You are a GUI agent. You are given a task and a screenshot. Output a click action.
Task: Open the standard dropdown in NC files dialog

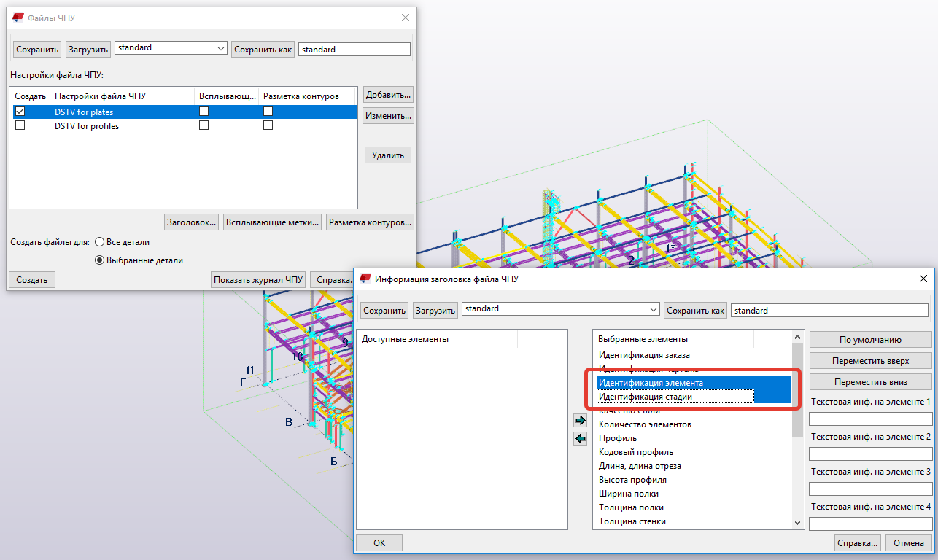(x=221, y=49)
